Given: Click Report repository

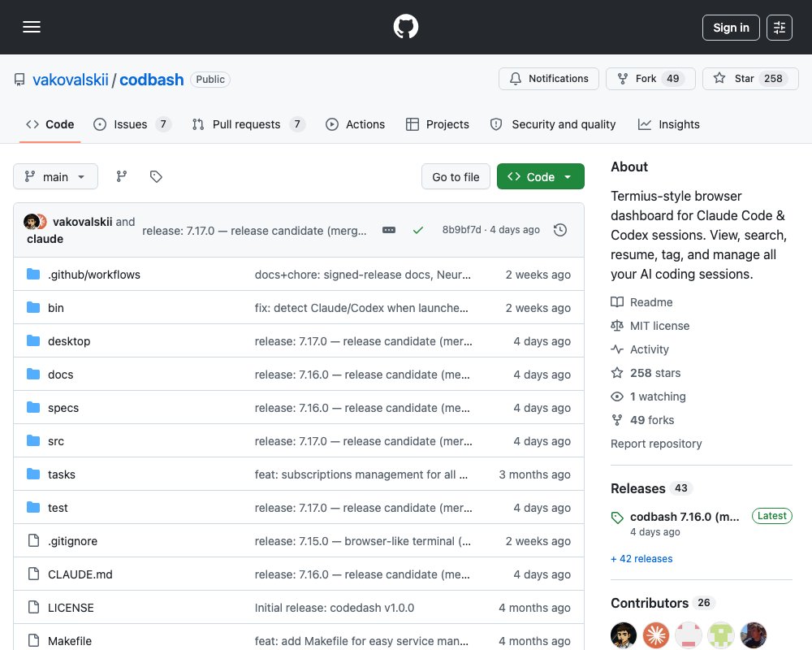Looking at the screenshot, I should (x=656, y=444).
